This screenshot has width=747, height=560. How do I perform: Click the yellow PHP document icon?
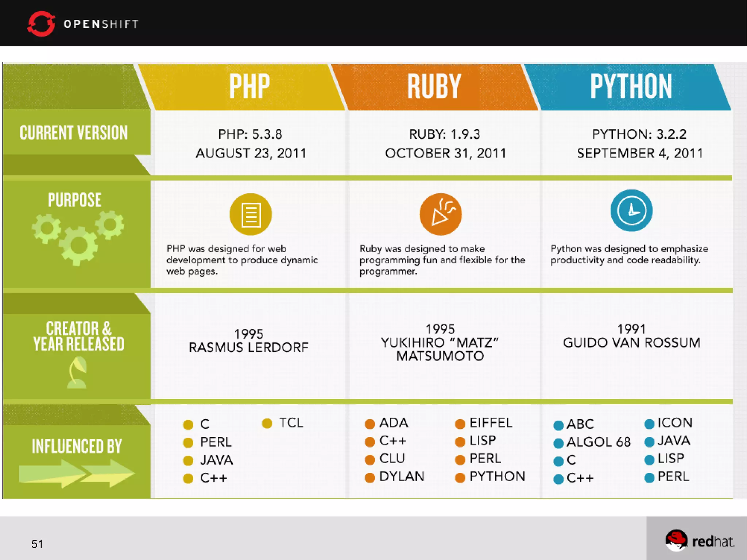pyautogui.click(x=251, y=214)
